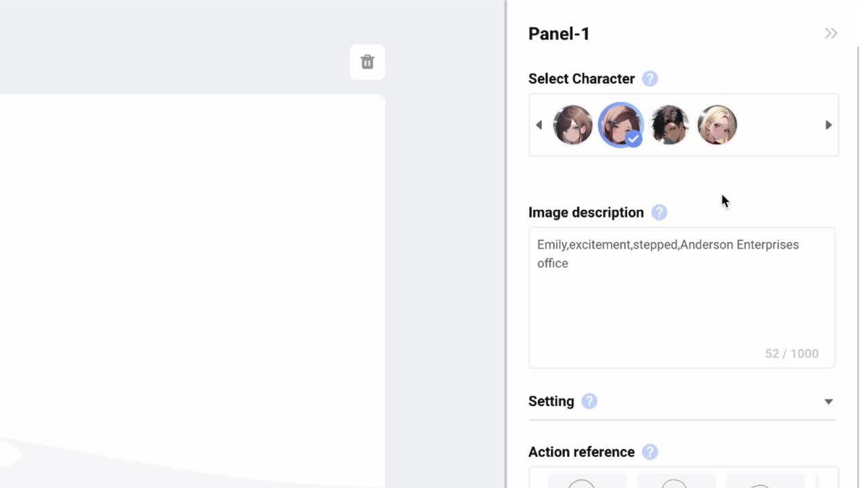Click the Panel-1 title heading
Image resolution: width=868 pixels, height=488 pixels.
pos(559,34)
